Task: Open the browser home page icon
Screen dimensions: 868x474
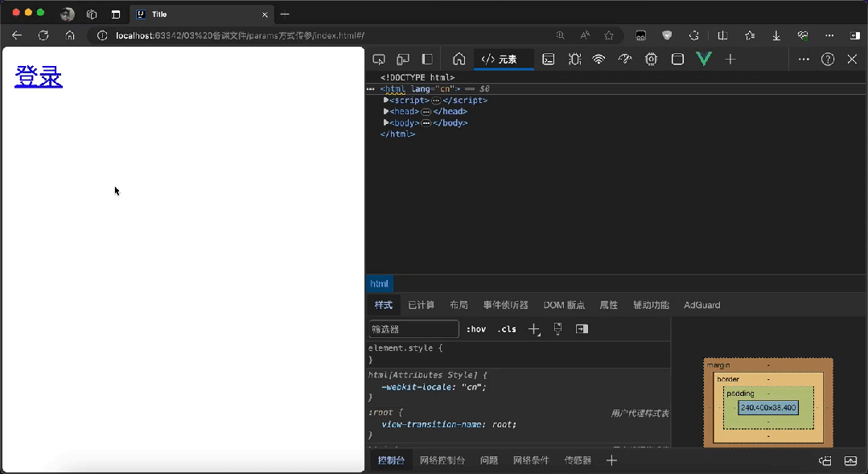Action: click(x=70, y=35)
